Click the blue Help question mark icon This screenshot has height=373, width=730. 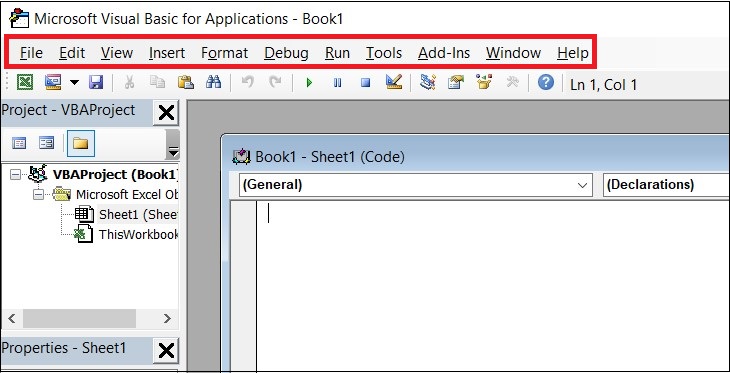click(546, 82)
